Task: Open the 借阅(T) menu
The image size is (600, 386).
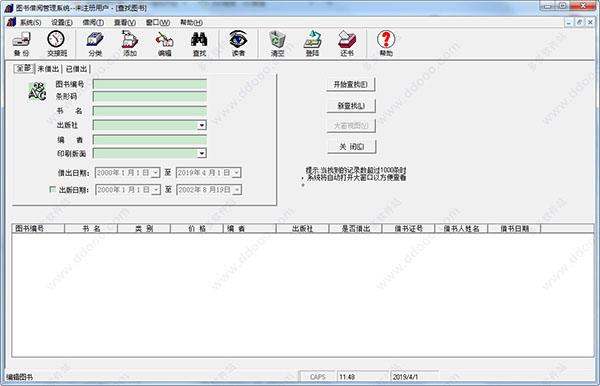Action: point(93,23)
